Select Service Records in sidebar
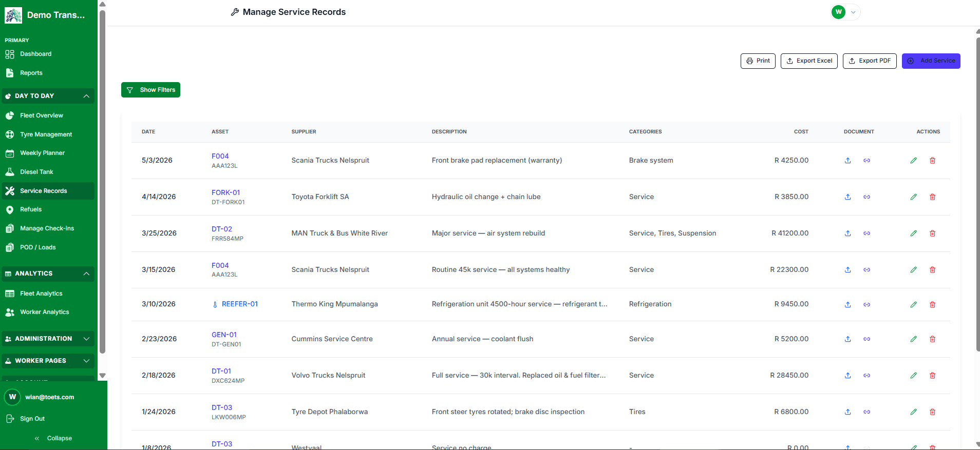980x450 pixels. 48,191
